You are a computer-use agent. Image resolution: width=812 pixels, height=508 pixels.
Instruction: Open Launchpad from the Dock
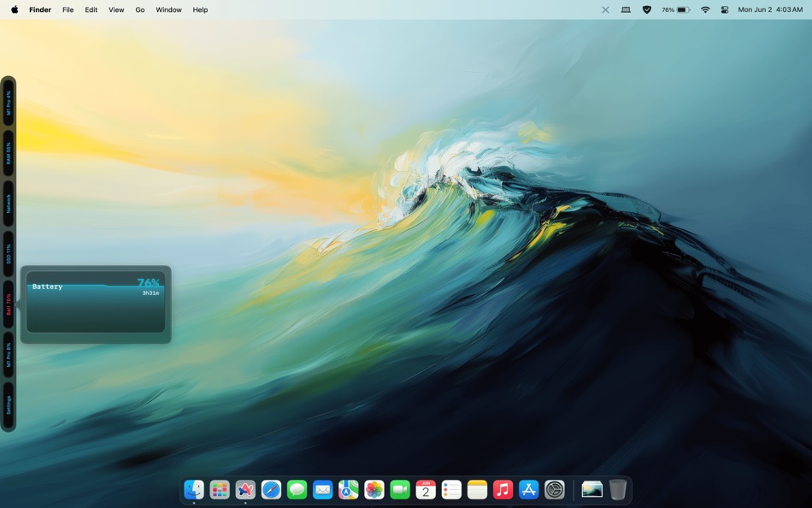pos(220,489)
